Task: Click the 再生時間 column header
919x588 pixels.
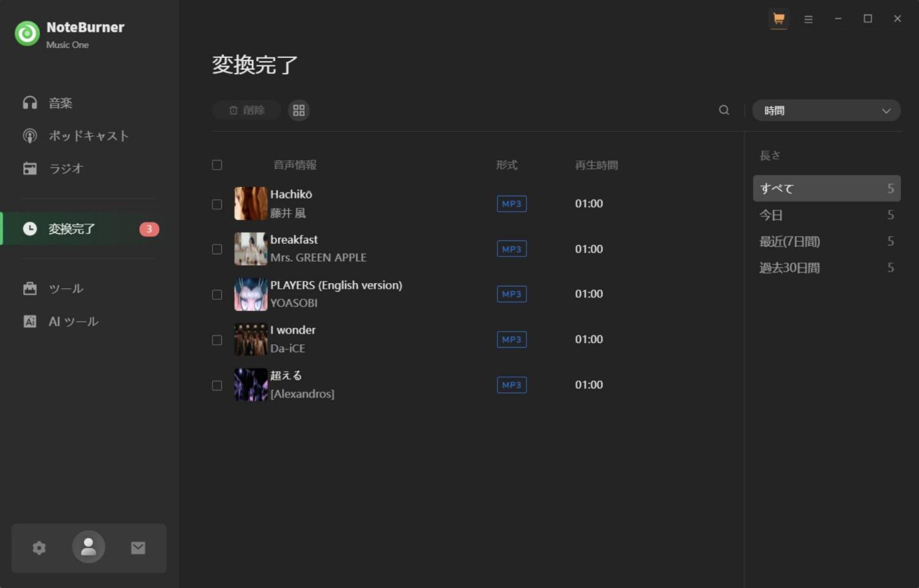Action: (596, 165)
